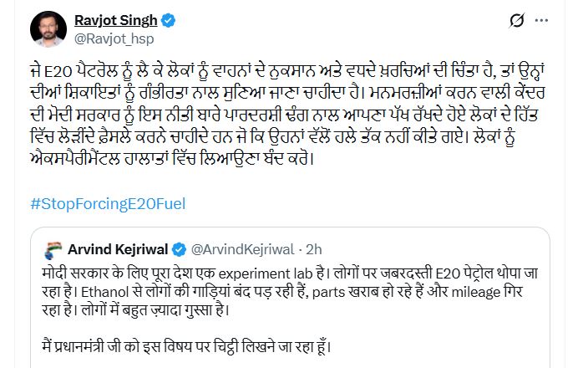Image resolution: width=588 pixels, height=368 pixels.
Task: Open the quoted tweet's 2h timestamp
Action: pos(314,249)
